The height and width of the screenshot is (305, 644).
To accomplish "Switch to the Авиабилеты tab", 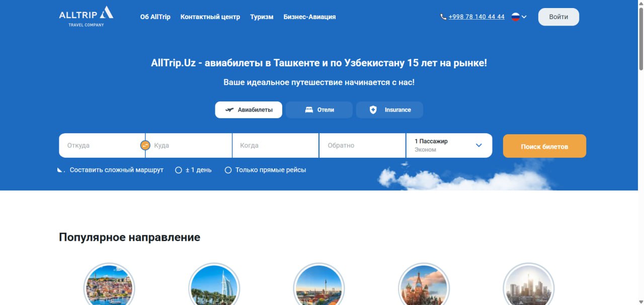I will click(x=249, y=110).
